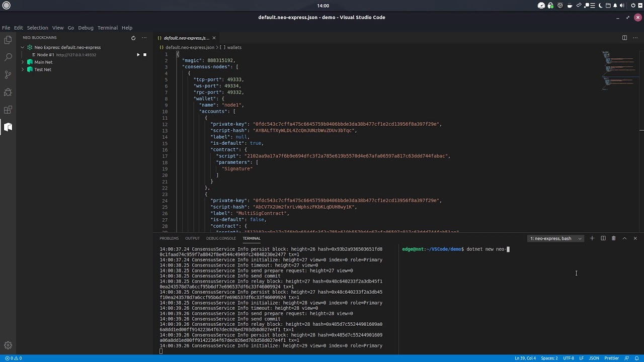Screen dimensions: 644x362
Task: Open the Search view in activity bar
Action: 8,57
